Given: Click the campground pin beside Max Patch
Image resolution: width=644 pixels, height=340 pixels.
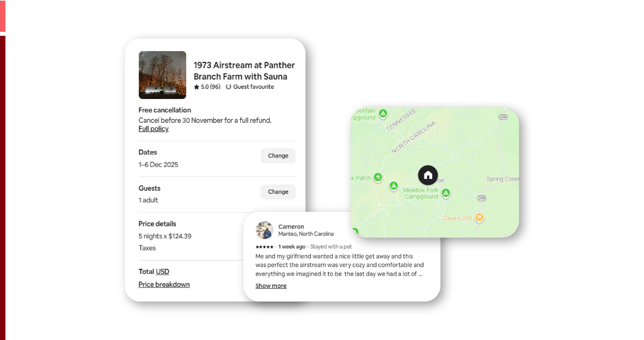Looking at the screenshot, I should 394,186.
